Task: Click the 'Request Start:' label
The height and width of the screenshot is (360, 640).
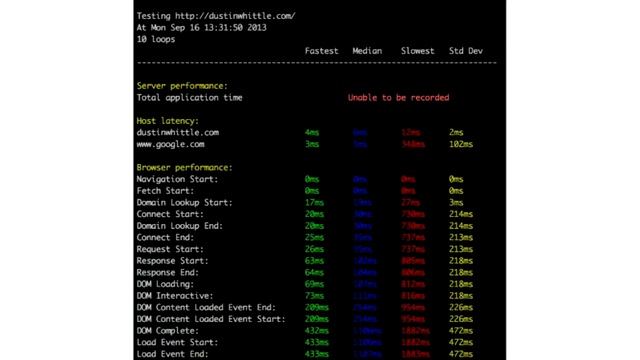Action: [x=170, y=249]
